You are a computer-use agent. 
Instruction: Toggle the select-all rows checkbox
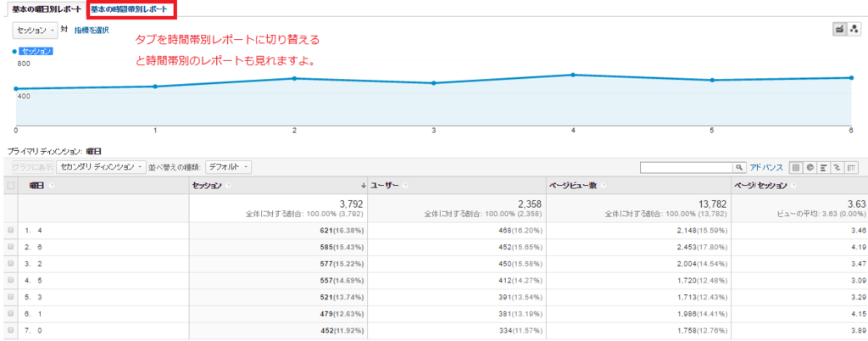[10, 186]
